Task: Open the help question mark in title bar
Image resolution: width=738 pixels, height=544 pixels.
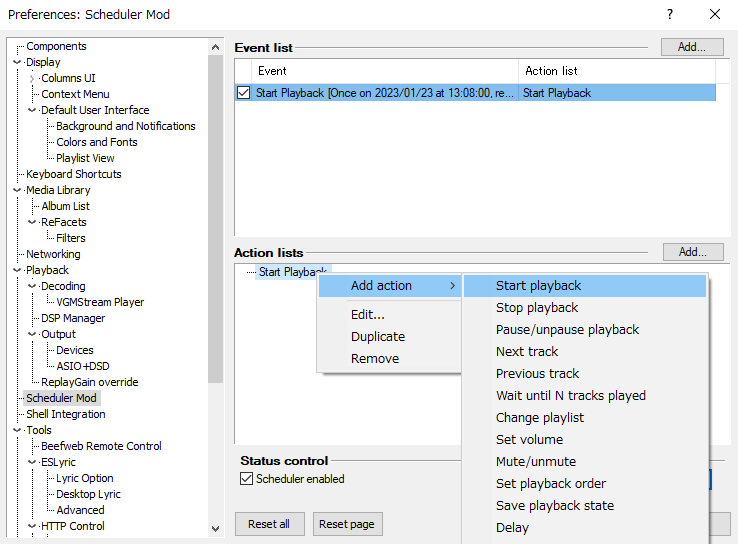Action: pyautogui.click(x=669, y=14)
